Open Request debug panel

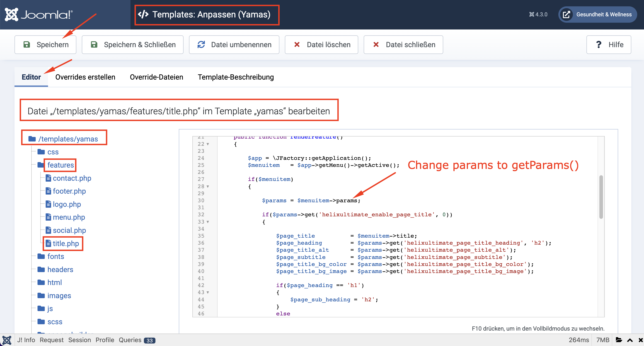point(51,340)
